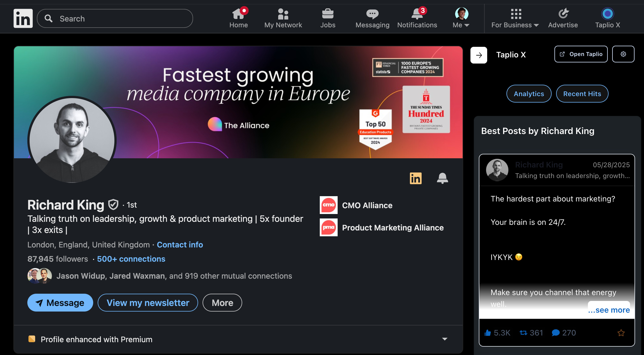Click the CMO Alliance logo
644x355 pixels.
328,205
